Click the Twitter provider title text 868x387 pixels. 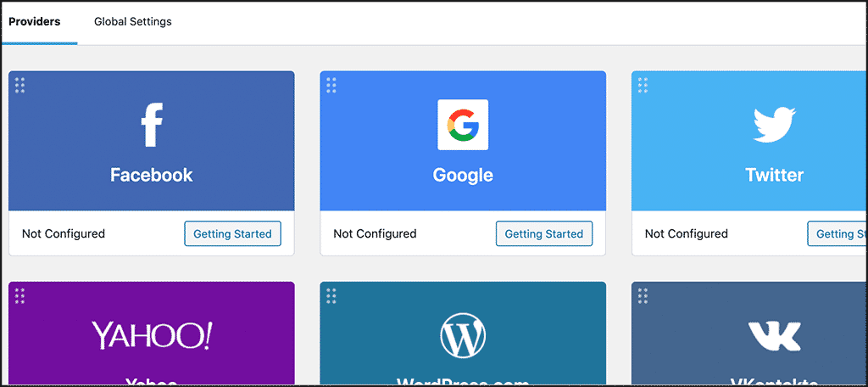coord(775,175)
